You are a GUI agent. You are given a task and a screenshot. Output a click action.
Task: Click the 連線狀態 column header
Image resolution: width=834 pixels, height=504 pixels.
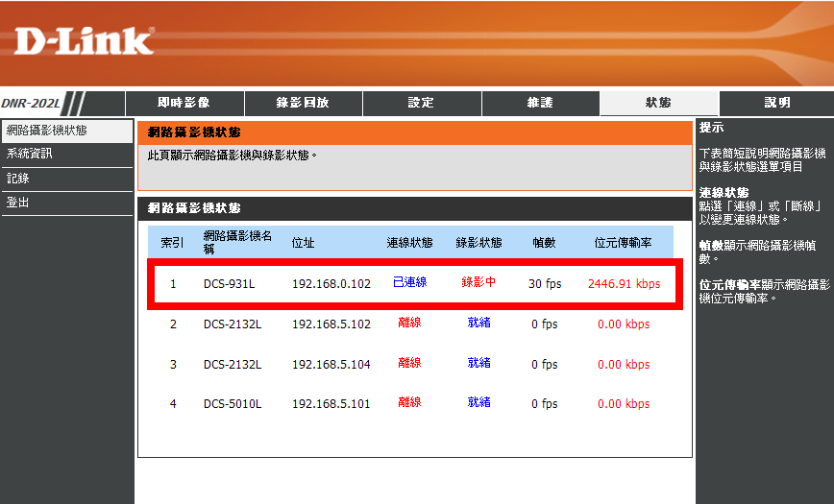pos(409,243)
